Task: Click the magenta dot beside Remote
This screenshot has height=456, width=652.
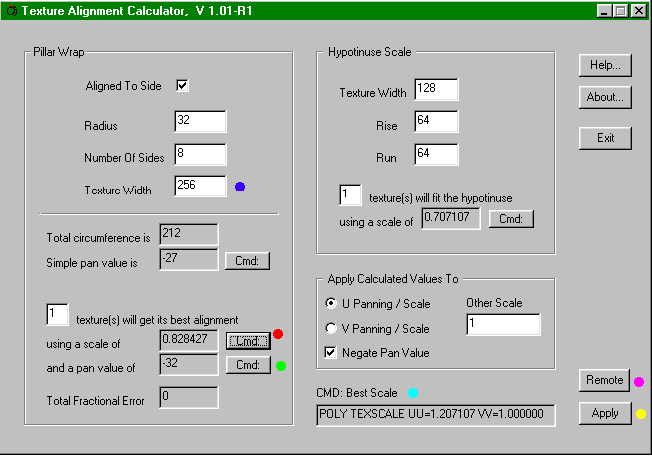Action: [639, 381]
